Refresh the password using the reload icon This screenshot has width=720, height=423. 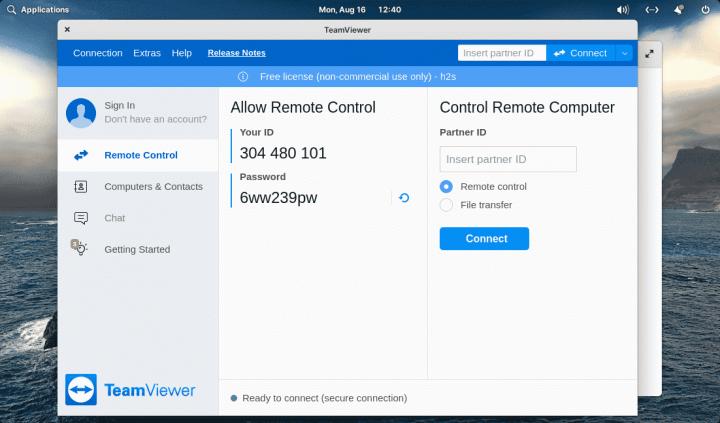click(x=404, y=198)
